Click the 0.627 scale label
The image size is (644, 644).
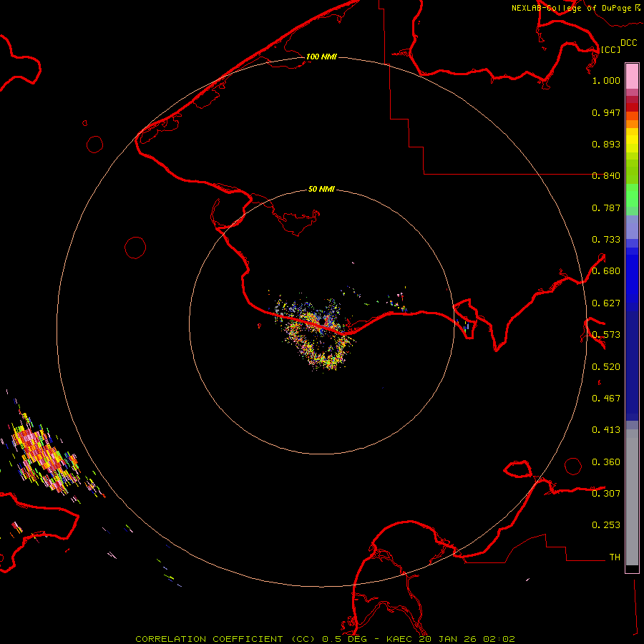click(606, 303)
